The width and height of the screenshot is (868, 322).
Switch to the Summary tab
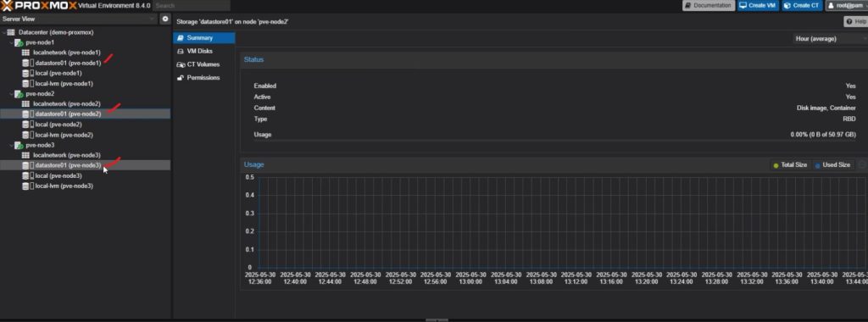pos(203,38)
